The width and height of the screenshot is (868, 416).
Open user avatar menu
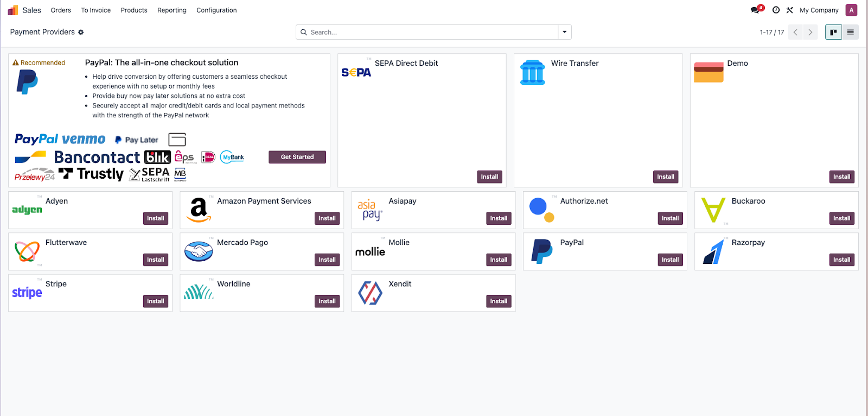coord(851,10)
